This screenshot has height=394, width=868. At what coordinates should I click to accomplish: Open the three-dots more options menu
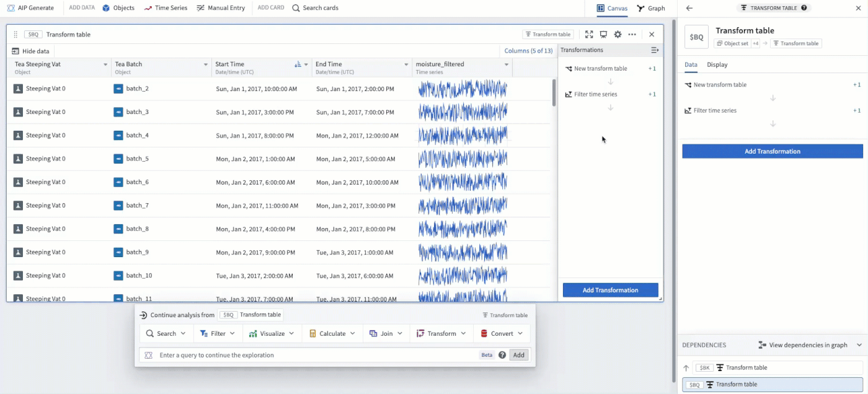click(x=632, y=35)
